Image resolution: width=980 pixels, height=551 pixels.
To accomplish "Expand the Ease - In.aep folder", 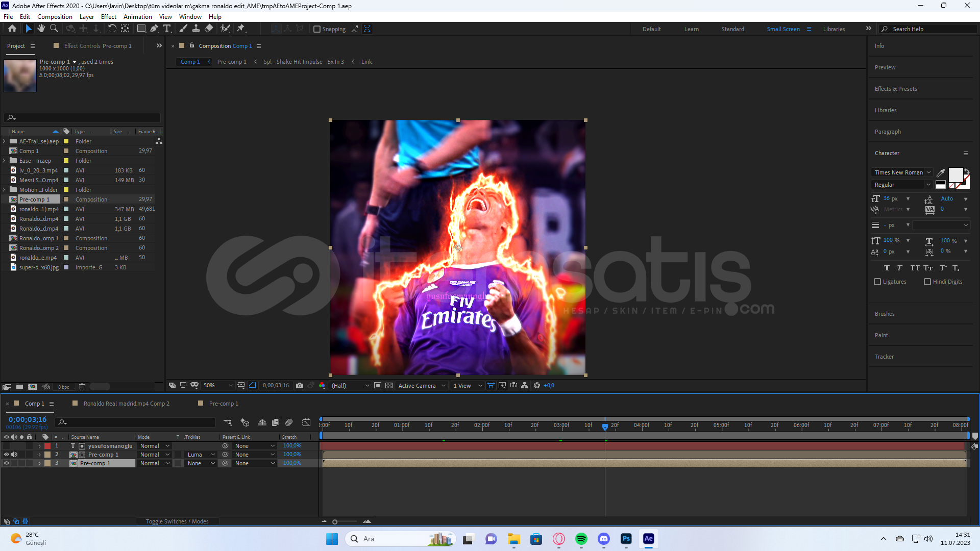I will click(5, 161).
